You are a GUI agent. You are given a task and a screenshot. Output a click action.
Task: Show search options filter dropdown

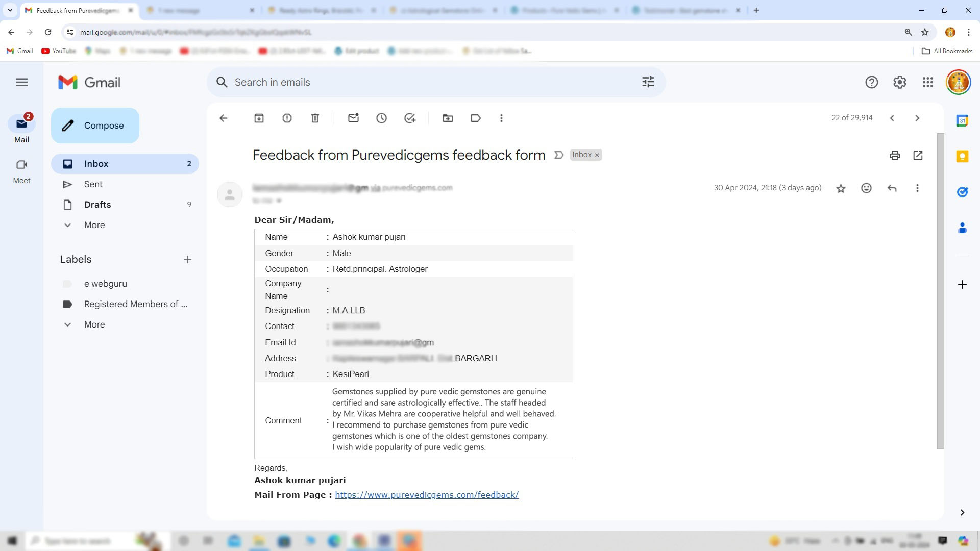tap(648, 82)
